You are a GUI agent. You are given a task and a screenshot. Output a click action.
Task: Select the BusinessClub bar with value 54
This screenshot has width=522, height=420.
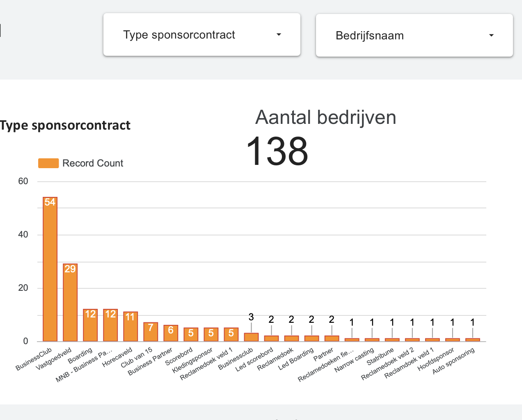[50, 271]
